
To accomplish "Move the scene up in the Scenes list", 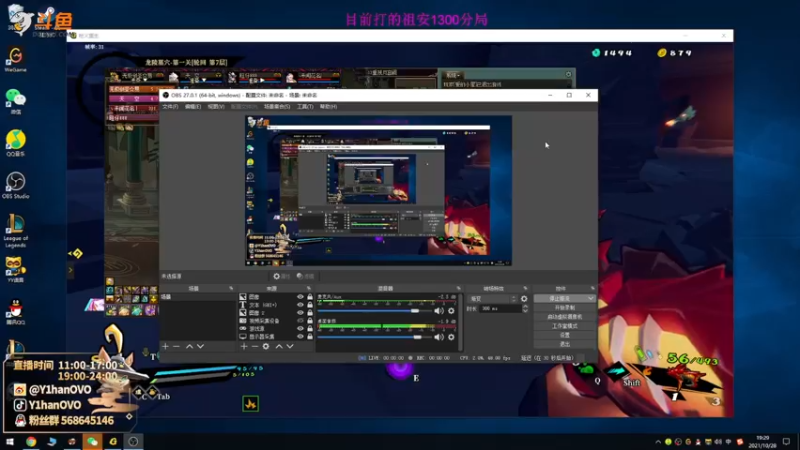I will click(x=189, y=346).
